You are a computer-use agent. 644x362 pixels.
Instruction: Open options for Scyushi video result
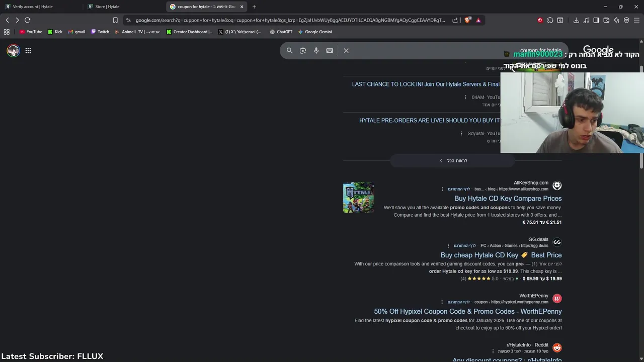coord(461,134)
